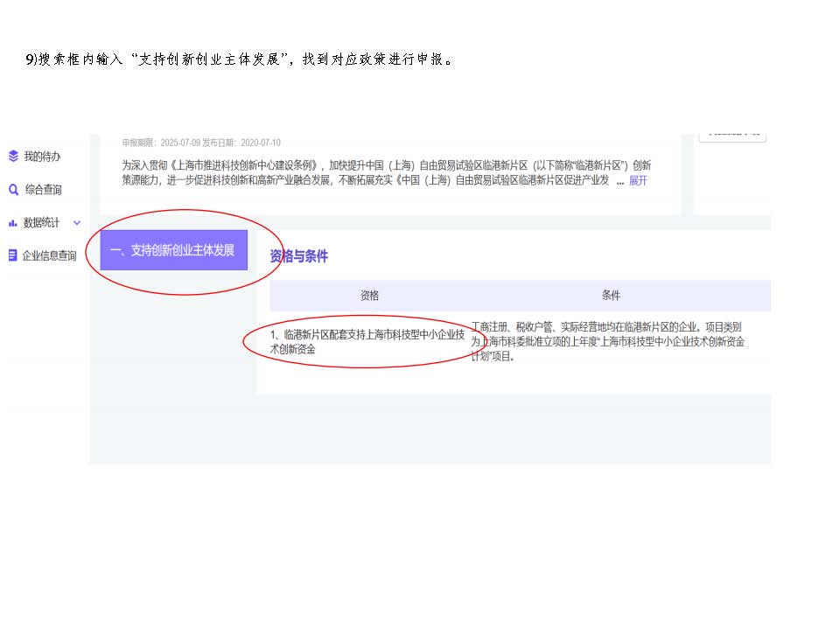Select the 数据统计 menu label
This screenshot has width=840, height=629.
pyautogui.click(x=42, y=223)
